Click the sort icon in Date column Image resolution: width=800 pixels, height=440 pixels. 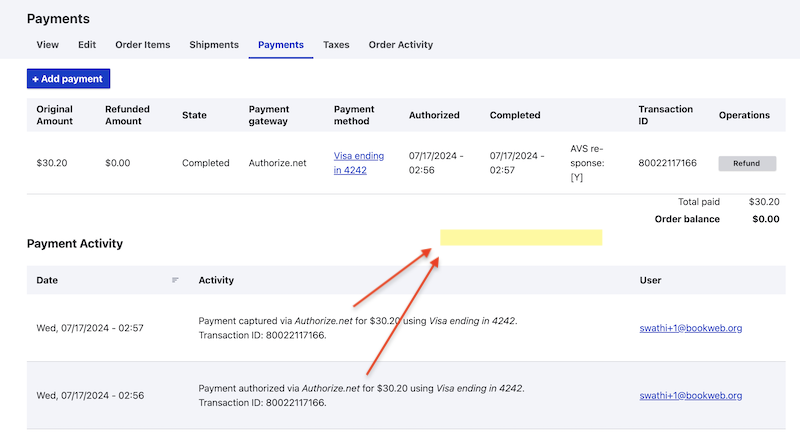click(175, 280)
